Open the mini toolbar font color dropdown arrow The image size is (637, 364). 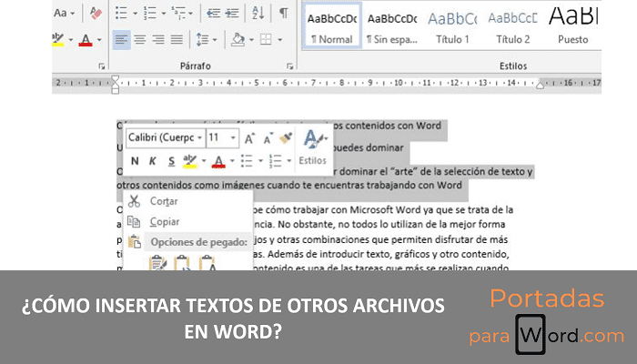[x=232, y=161]
